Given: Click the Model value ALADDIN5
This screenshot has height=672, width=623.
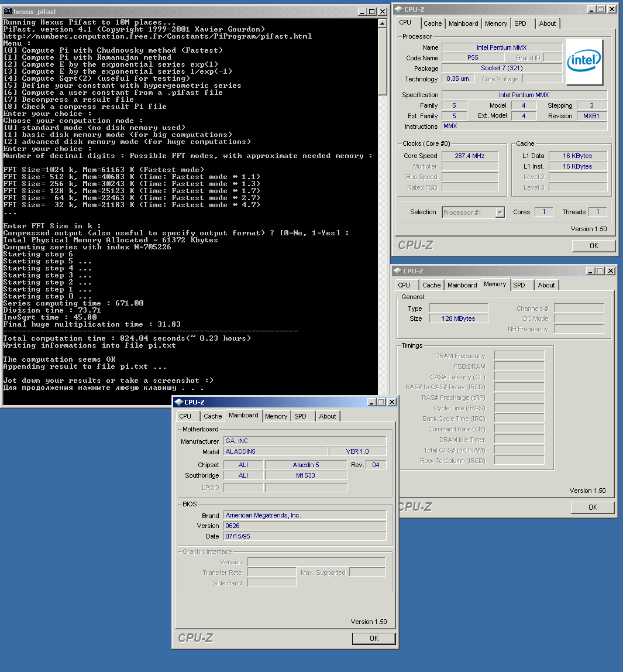Looking at the screenshot, I should [276, 451].
